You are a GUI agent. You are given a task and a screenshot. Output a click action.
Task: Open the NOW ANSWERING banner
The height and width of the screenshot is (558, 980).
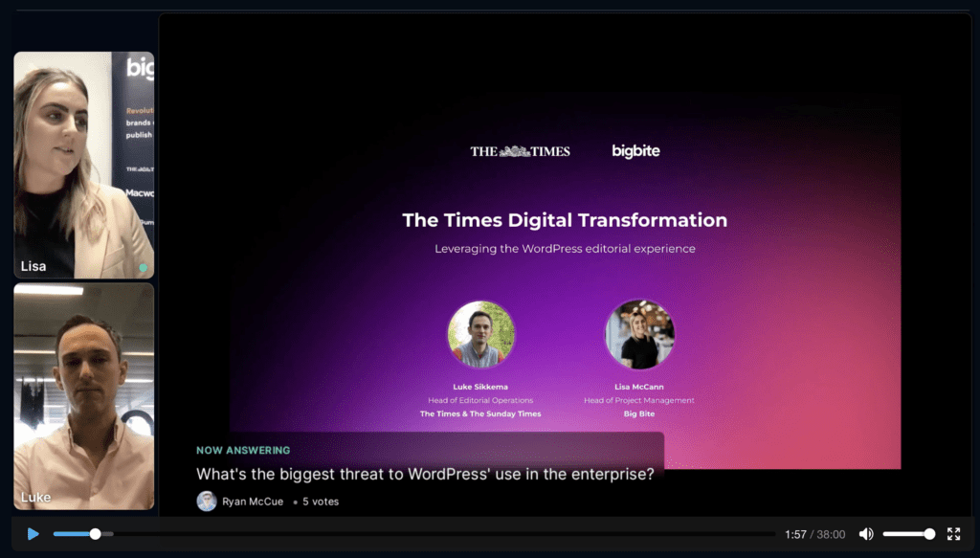tap(241, 450)
